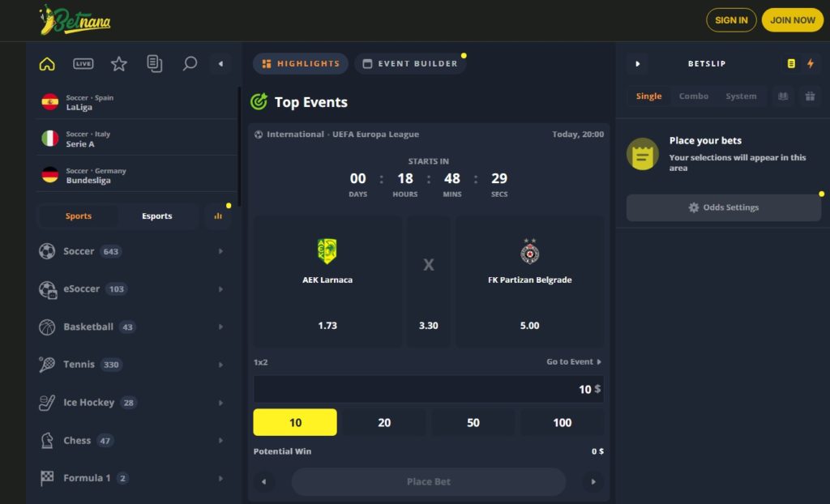
Task: Click the JOIN NOW button
Action: click(x=792, y=20)
